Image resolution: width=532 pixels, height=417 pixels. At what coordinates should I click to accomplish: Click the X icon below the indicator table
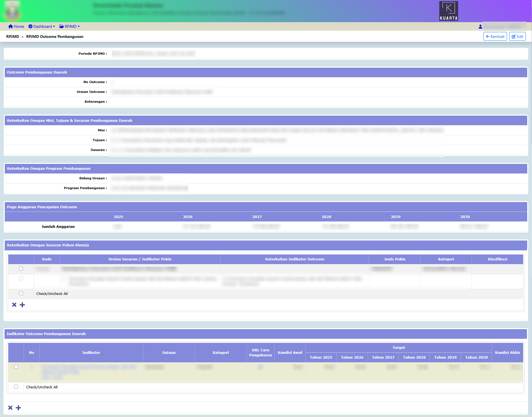[10, 407]
